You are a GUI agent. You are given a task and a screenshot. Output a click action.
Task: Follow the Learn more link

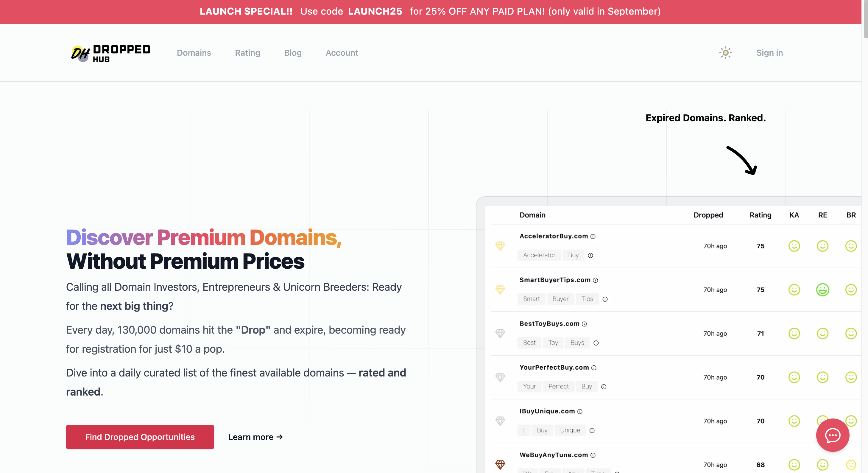point(255,437)
